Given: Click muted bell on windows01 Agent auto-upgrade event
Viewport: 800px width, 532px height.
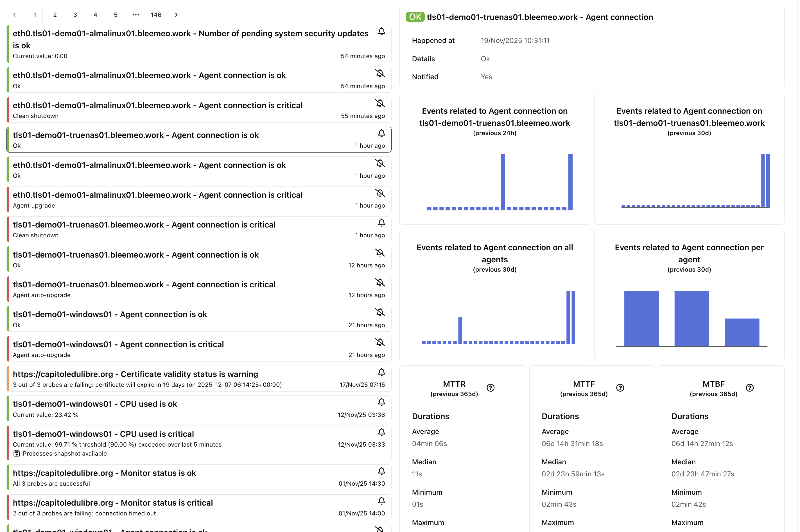Looking at the screenshot, I should 380,342.
